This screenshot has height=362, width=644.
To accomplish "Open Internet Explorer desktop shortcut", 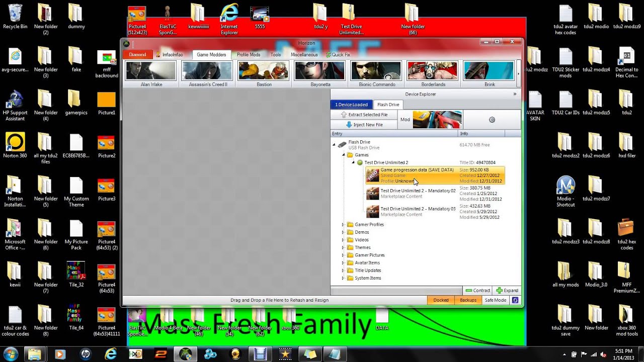I will (229, 19).
